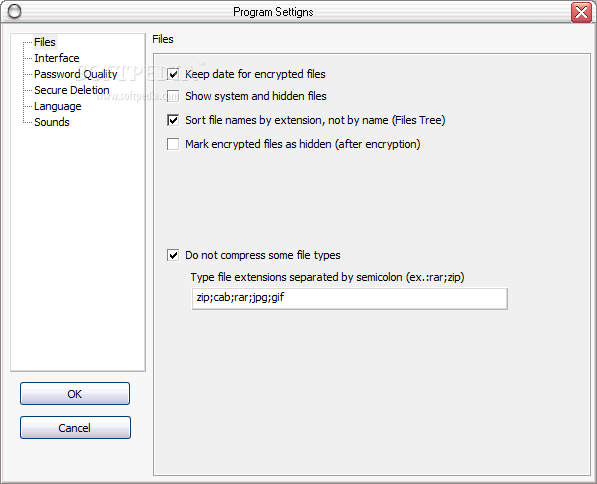Discard changes with the Cancel button
Screen dimensions: 597x484
point(75,427)
